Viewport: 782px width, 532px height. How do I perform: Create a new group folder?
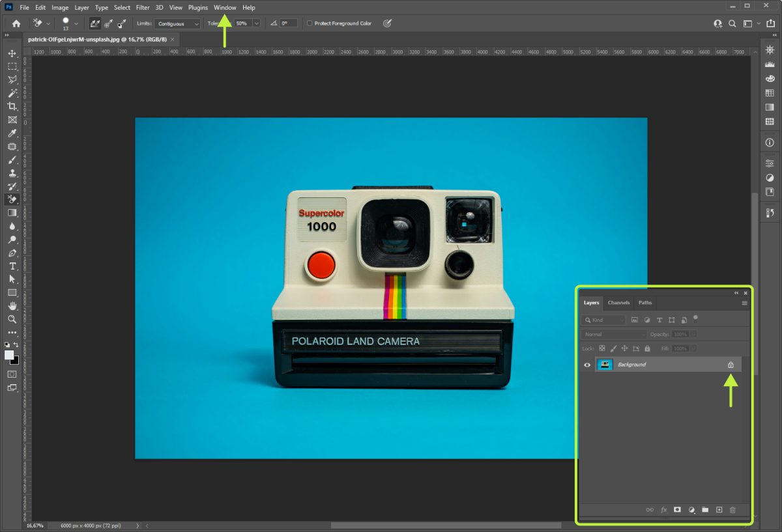pyautogui.click(x=705, y=510)
